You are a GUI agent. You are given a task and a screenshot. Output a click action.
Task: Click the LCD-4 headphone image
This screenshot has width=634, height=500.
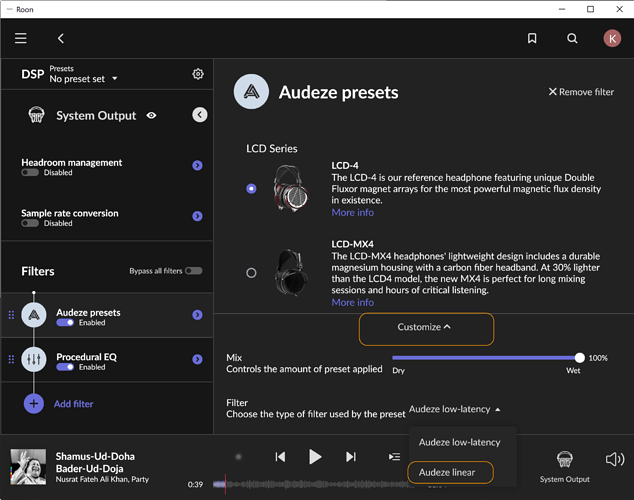click(290, 188)
